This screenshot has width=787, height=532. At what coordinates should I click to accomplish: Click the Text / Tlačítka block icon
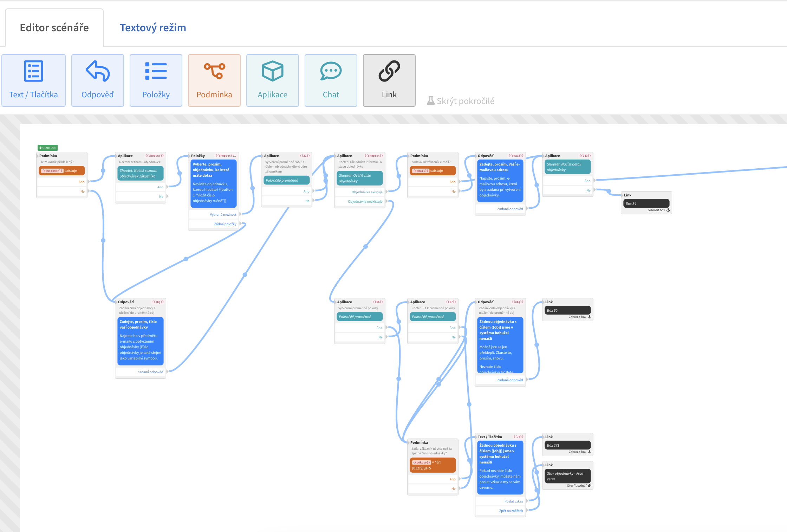tap(33, 71)
